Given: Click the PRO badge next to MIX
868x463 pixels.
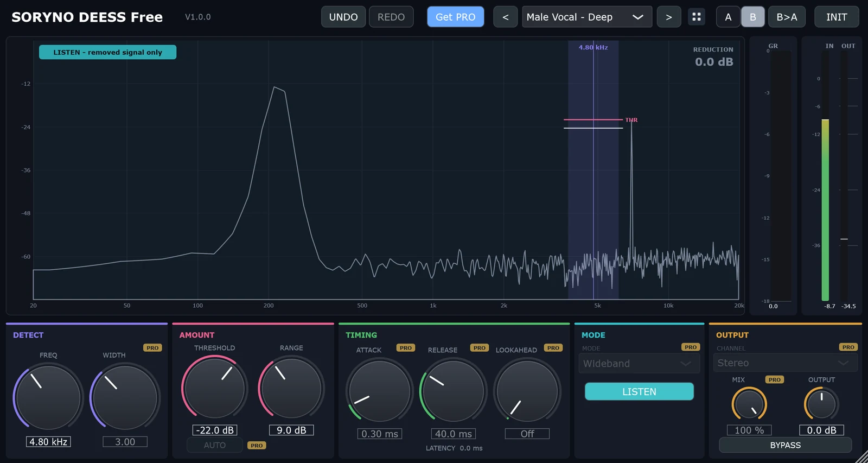Looking at the screenshot, I should (x=775, y=380).
